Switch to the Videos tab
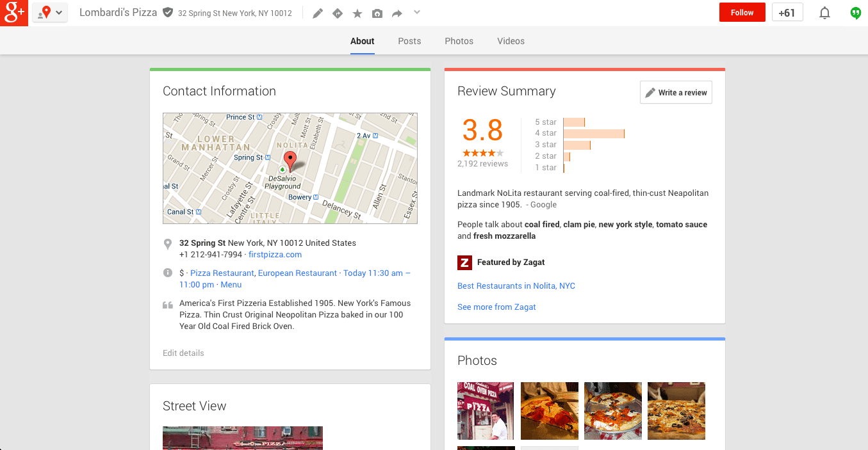The image size is (868, 450). coord(511,41)
